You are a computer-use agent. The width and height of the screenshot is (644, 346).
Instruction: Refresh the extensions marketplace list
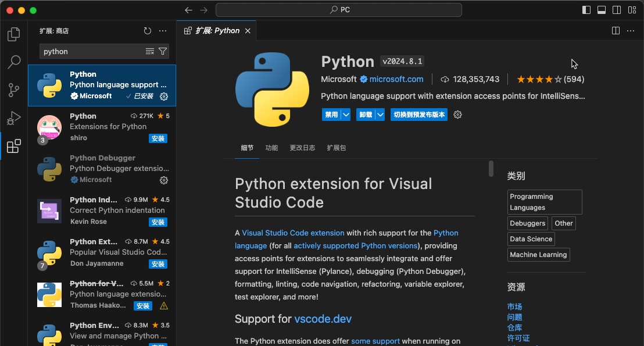coord(148,31)
